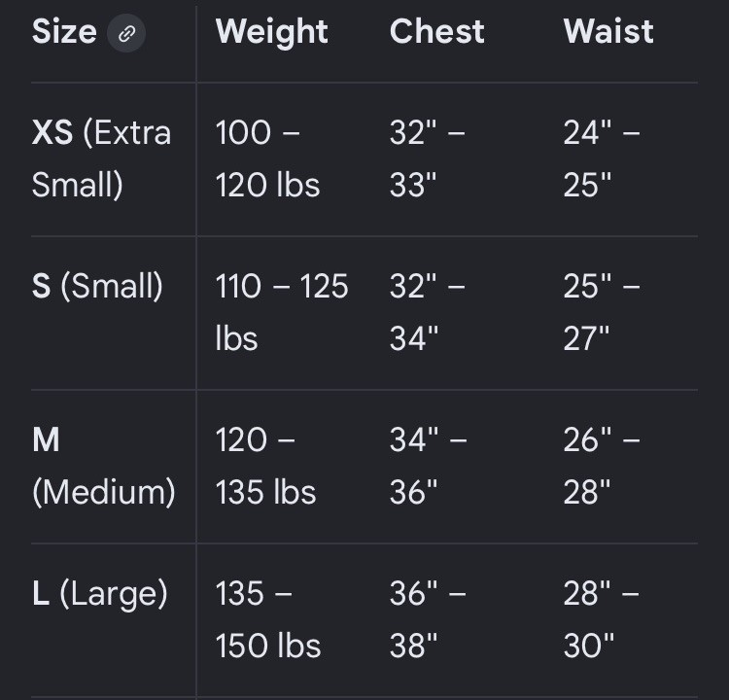Select the Chest column header

[437, 32]
